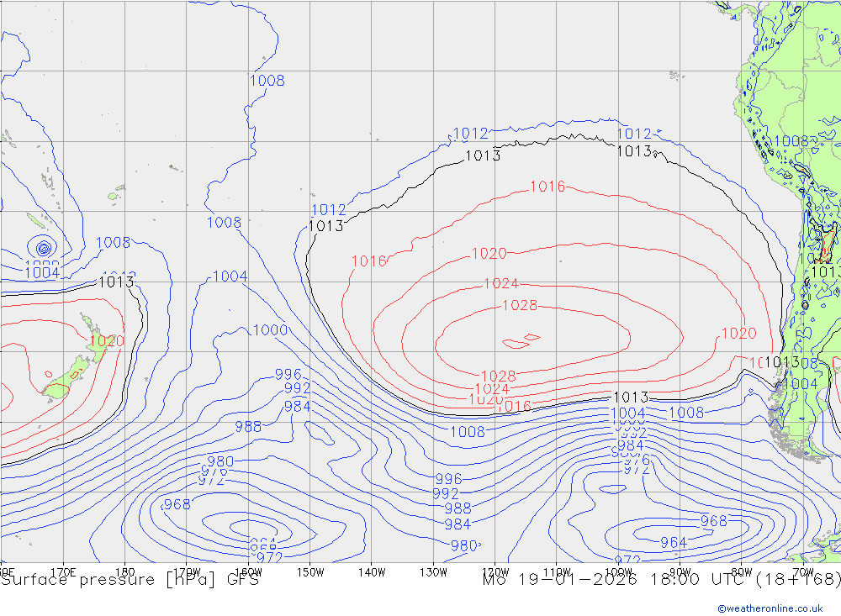Viewport: 841px width, 616px height.
Task: Open the weatheronline.co.uk credit link
Action: (770, 608)
